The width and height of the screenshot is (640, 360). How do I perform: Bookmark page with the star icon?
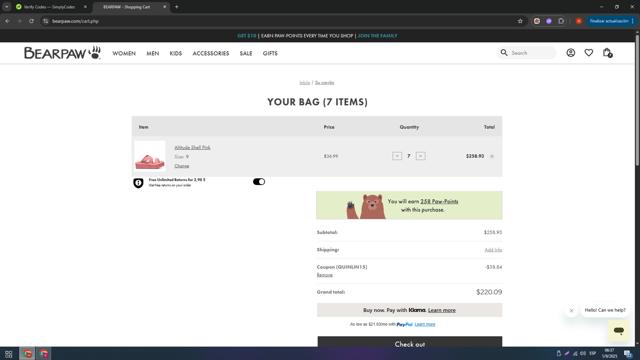point(520,21)
